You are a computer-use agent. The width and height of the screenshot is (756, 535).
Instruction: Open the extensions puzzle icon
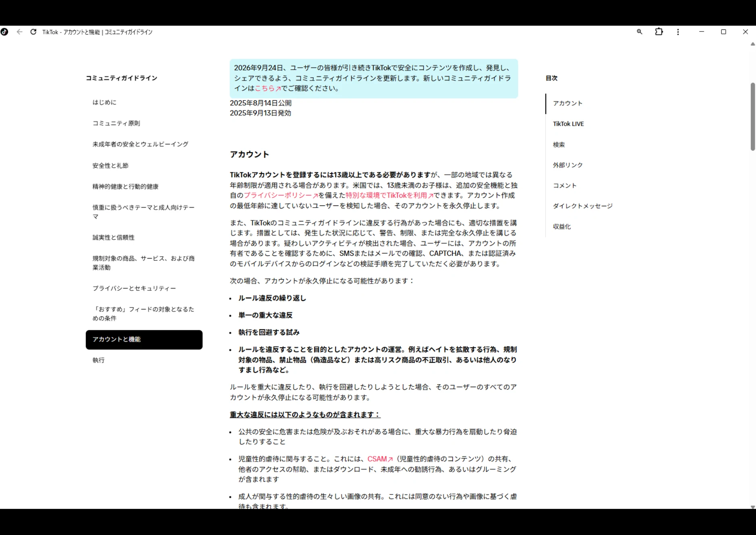point(659,32)
